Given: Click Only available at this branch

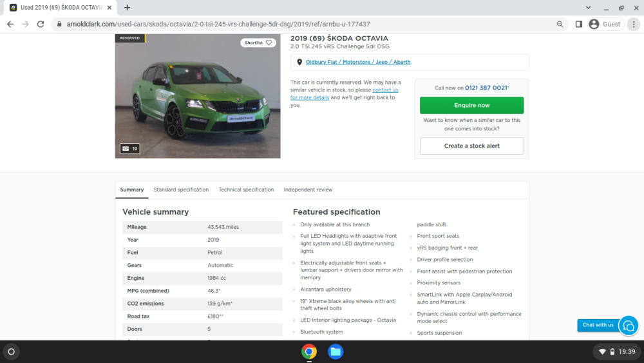Looking at the screenshot, I should tap(335, 224).
